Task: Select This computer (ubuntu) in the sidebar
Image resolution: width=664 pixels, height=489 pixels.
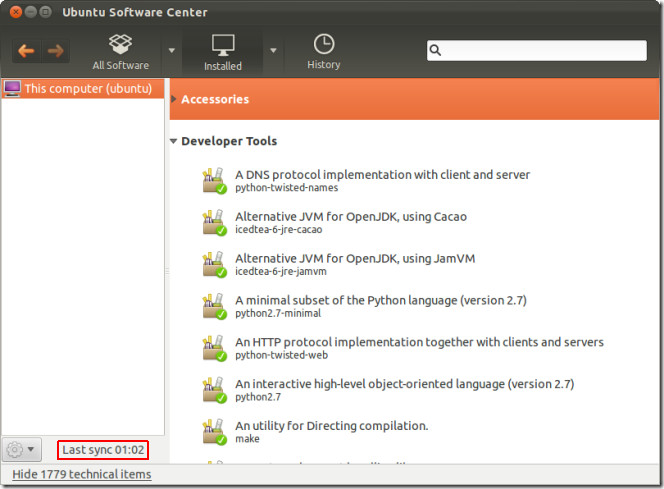Action: (83, 88)
